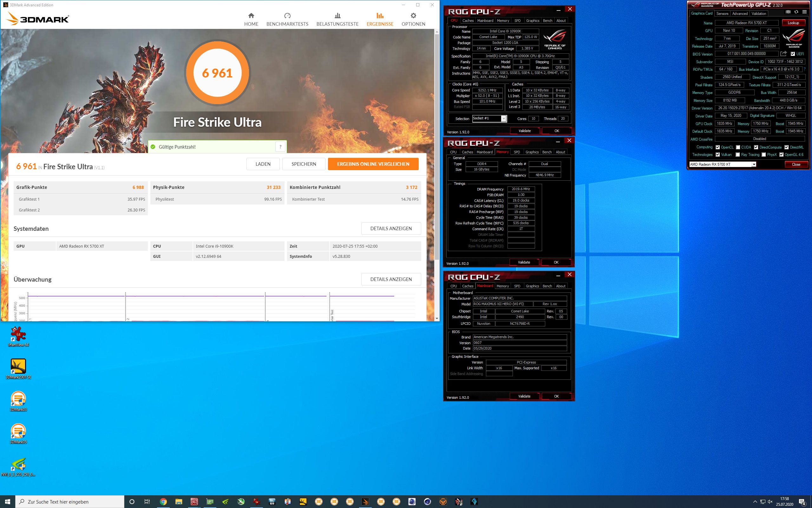Toggle the CUDA checkbox
Screen dimensions: 812x508
[738, 147]
